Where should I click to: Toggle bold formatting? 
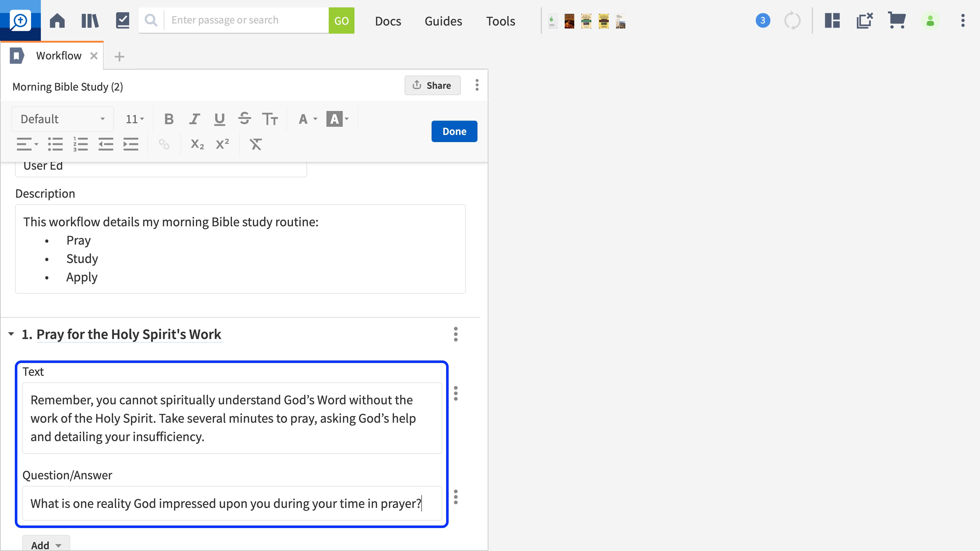pyautogui.click(x=169, y=119)
